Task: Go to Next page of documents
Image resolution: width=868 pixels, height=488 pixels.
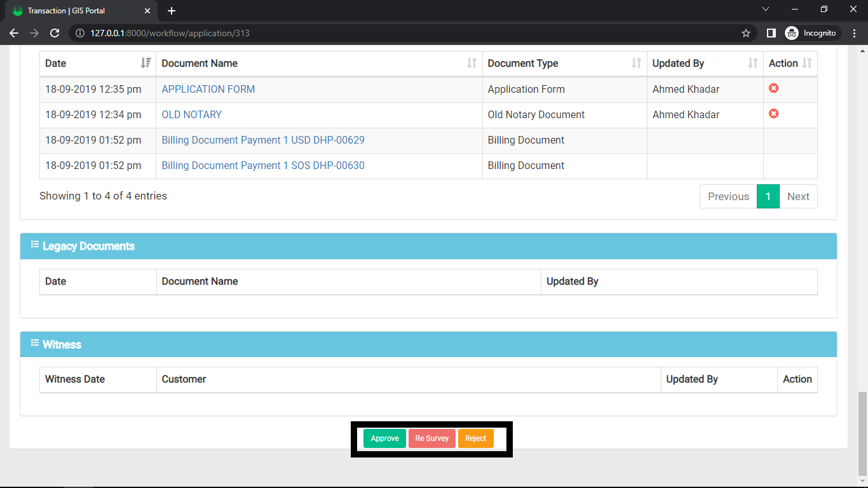Action: coord(798,196)
